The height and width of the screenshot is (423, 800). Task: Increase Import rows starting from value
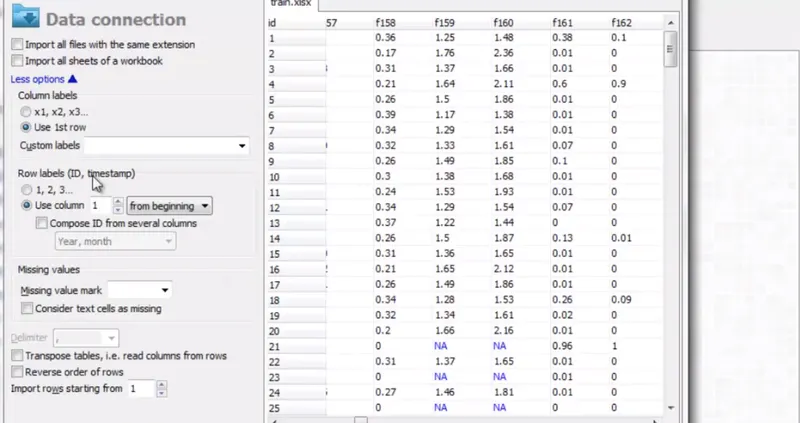click(161, 384)
